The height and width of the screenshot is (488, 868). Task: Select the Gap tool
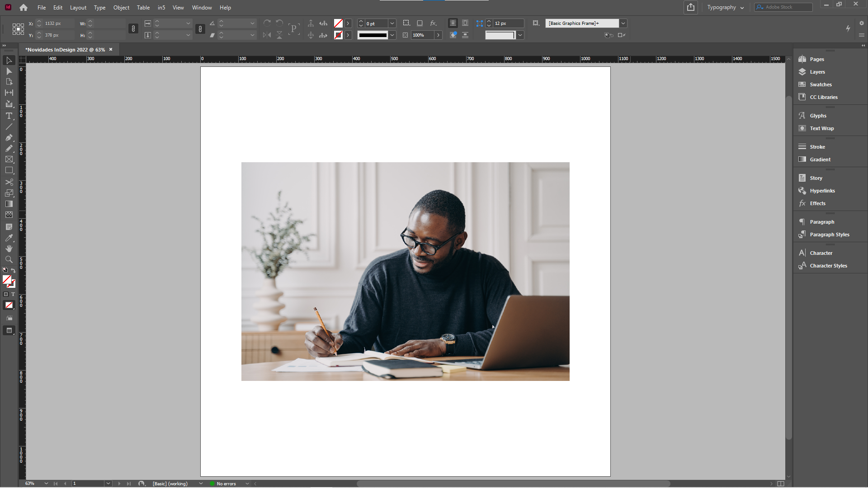click(9, 93)
